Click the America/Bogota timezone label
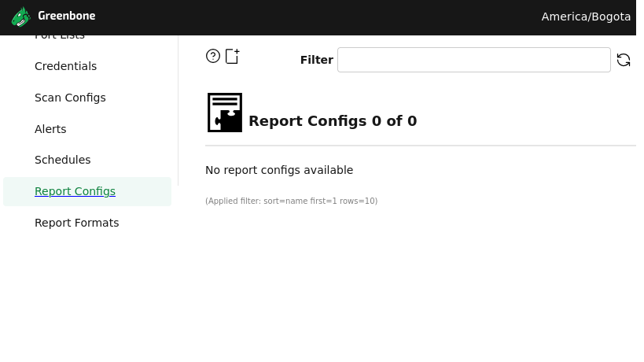Image resolution: width=644 pixels, height=362 pixels. 586,17
